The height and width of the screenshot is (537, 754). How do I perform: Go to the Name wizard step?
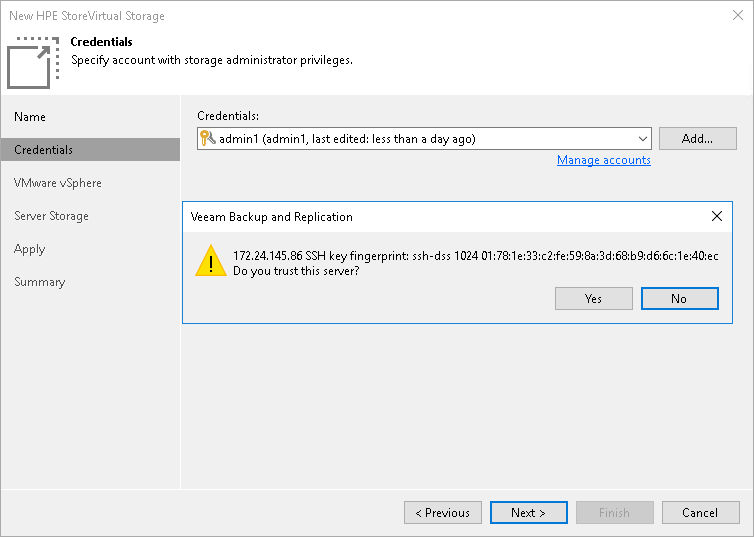click(30, 117)
